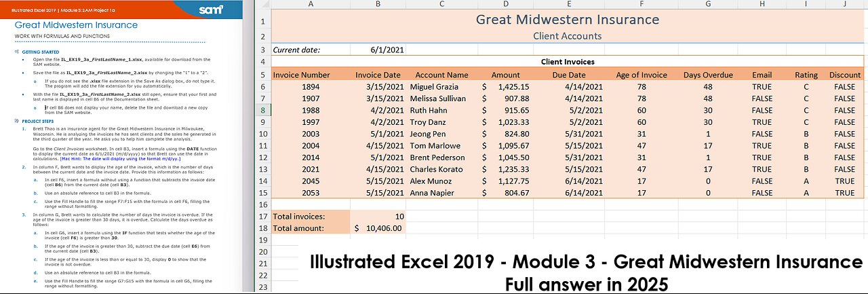Select column F header
This screenshot has width=868, height=294.
641,4
